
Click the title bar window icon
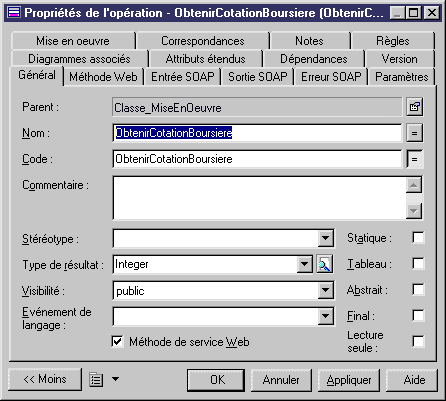click(x=14, y=13)
